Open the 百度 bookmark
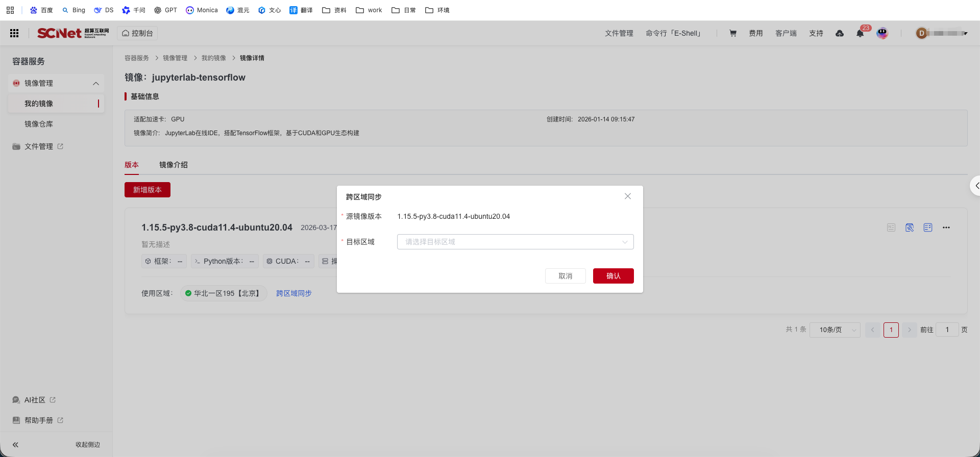Image resolution: width=980 pixels, height=457 pixels. (41, 10)
